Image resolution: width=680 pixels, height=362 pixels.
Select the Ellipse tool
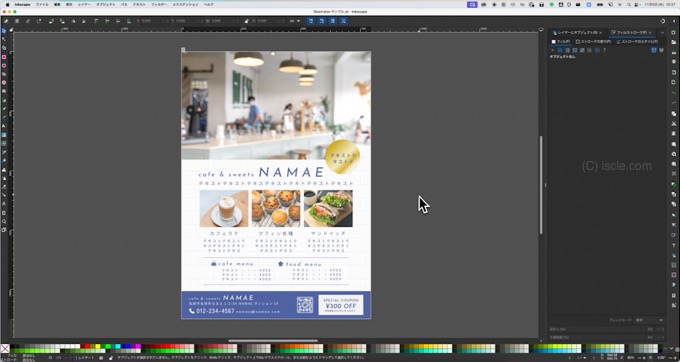click(4, 65)
